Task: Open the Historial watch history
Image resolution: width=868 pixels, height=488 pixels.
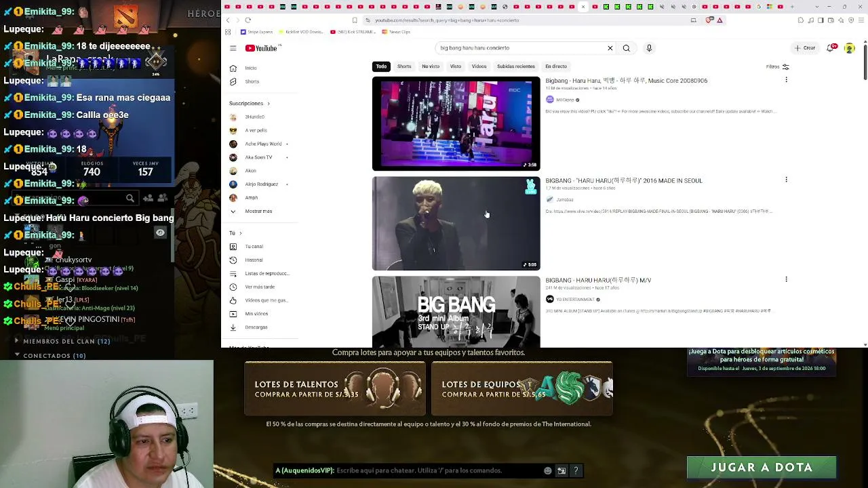Action: [x=254, y=260]
